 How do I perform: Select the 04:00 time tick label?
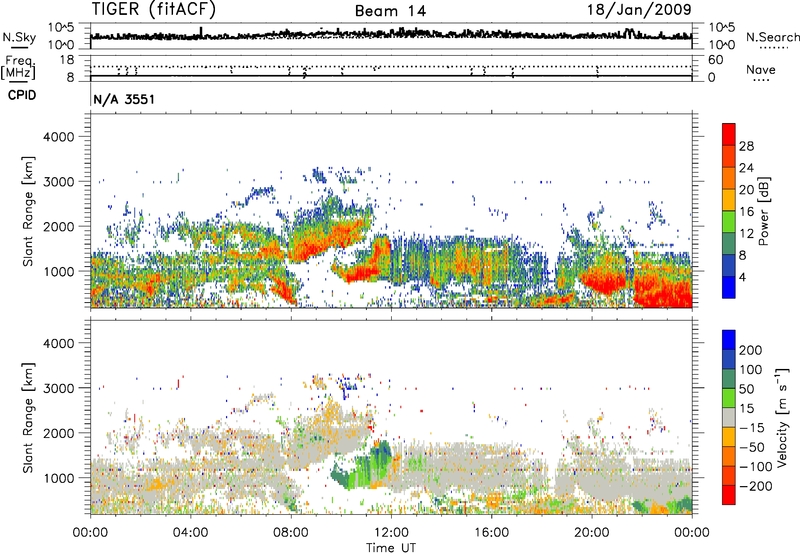pos(190,533)
